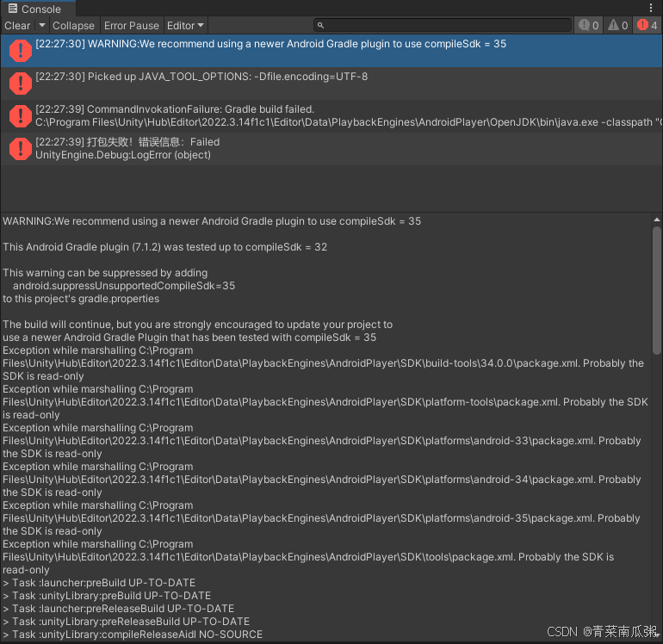Open the Editor target dropdown
The width and height of the screenshot is (663, 644).
tap(185, 25)
